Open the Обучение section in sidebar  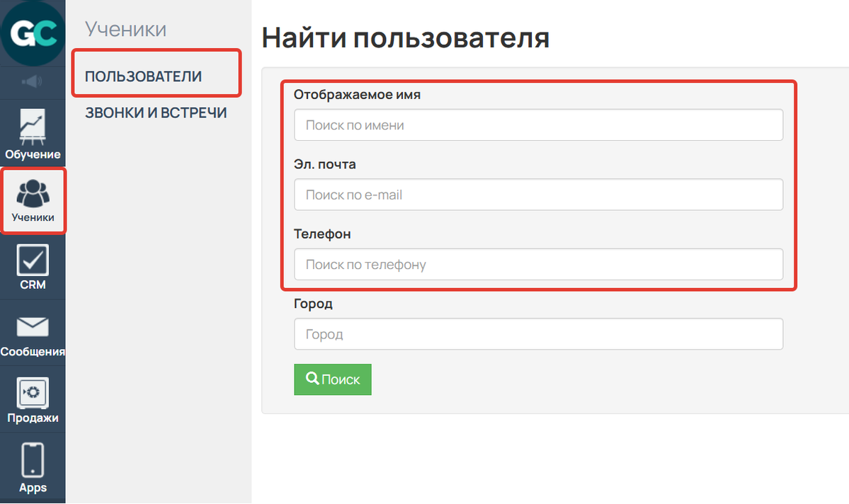(33, 134)
